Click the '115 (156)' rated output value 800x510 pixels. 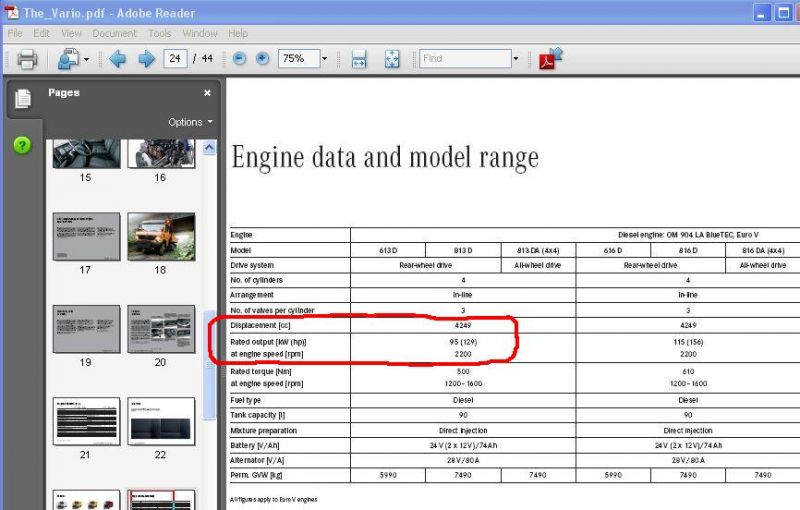pyautogui.click(x=688, y=342)
